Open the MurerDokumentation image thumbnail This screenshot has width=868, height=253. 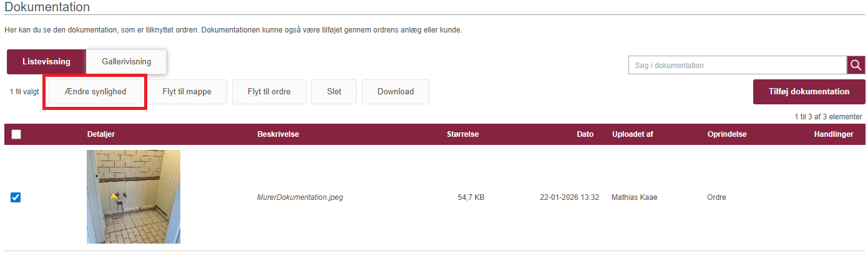[134, 197]
